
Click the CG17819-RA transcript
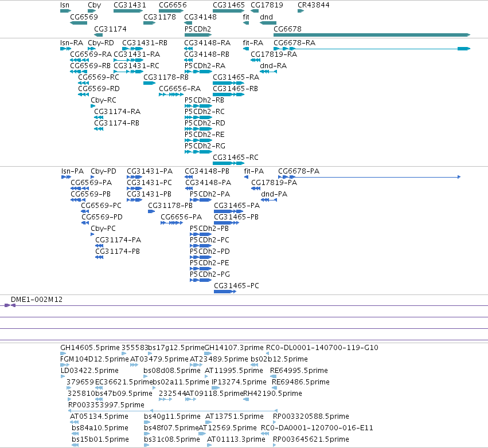pos(256,60)
